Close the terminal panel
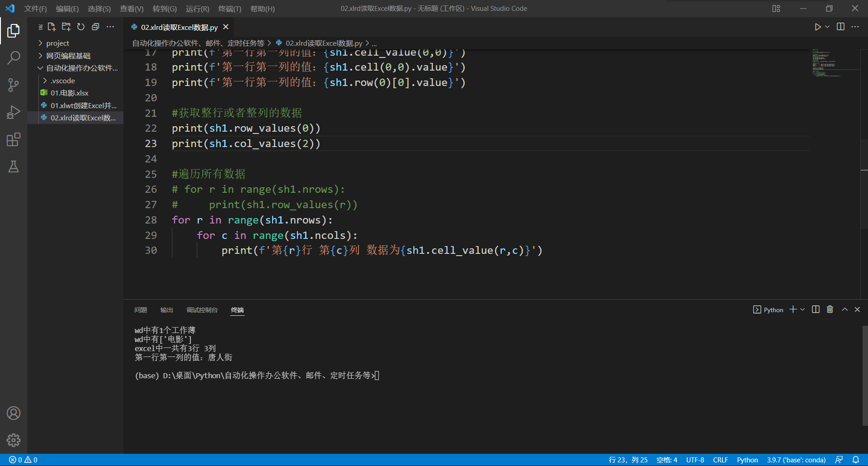Screen dimensions: 868x466 857,309
